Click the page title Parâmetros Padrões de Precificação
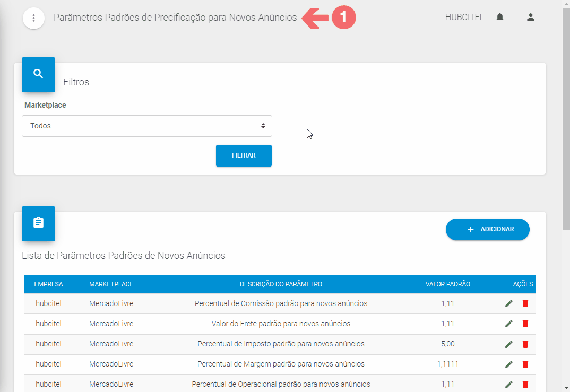The width and height of the screenshot is (570, 392). 175,18
